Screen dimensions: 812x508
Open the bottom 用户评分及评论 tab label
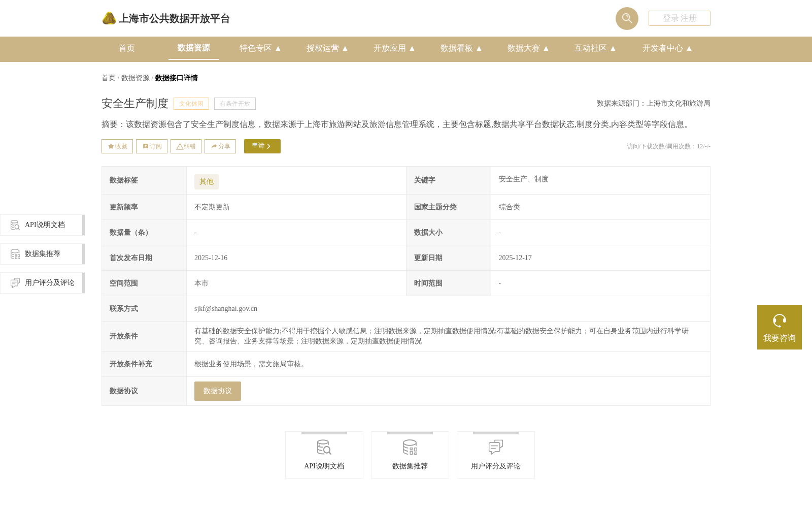click(496, 466)
